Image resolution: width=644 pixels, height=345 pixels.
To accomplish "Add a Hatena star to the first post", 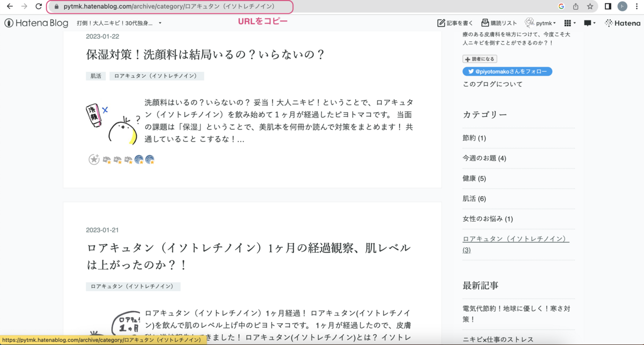I will (94, 159).
